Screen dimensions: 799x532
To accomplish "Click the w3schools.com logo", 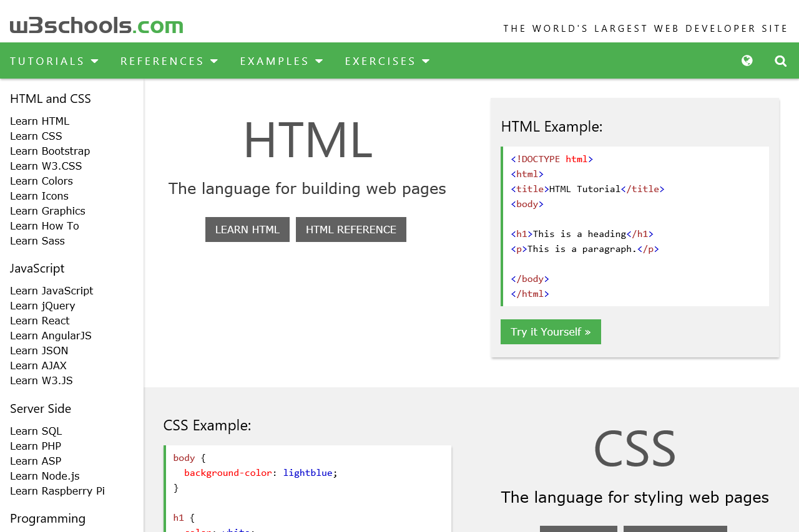I will point(96,24).
